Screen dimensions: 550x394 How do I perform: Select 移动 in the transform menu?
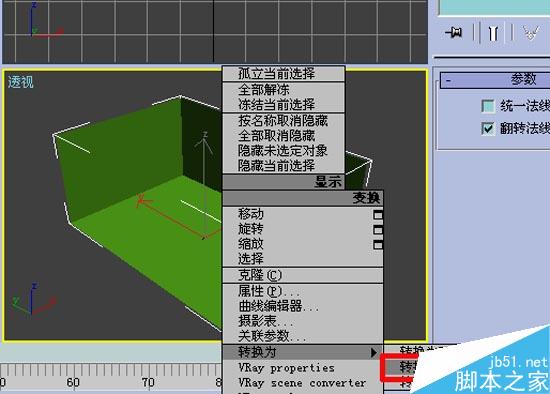303,214
